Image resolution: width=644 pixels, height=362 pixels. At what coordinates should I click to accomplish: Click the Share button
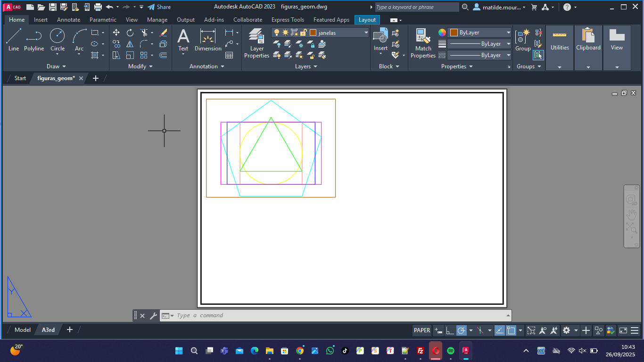click(159, 7)
